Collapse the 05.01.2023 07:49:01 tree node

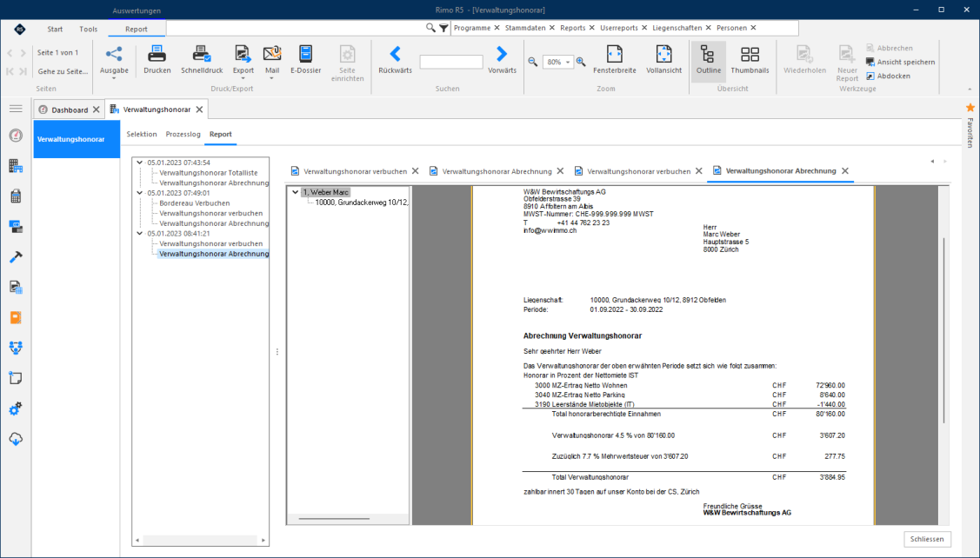(x=139, y=193)
